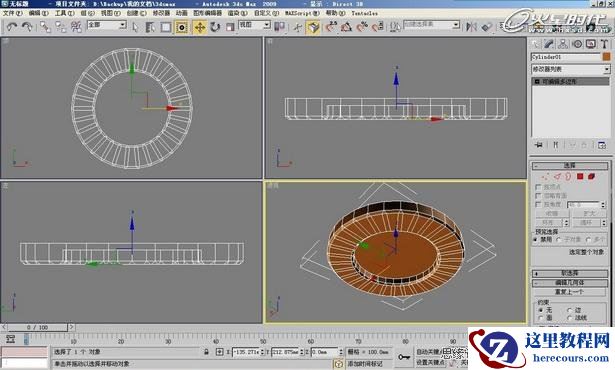615x370 pixels.
Task: Open the 动画 (Animation) menu
Action: click(181, 13)
